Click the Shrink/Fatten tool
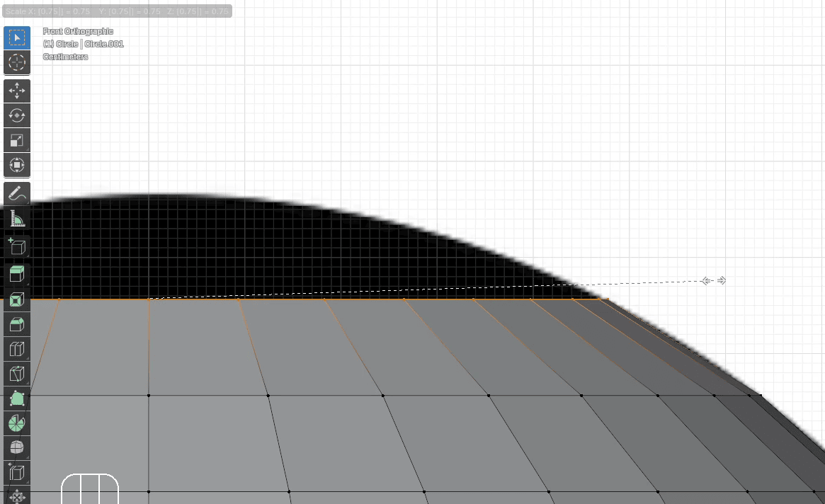Image resolution: width=825 pixels, height=504 pixels. coord(17,496)
